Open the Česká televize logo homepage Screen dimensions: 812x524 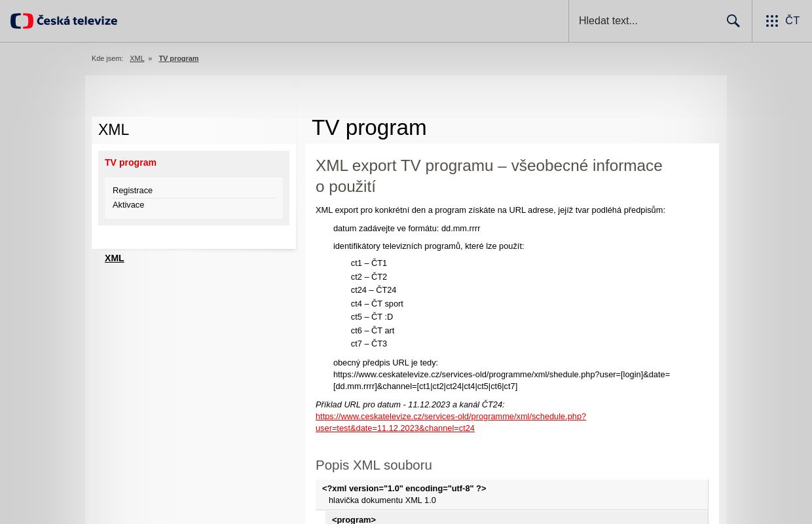(64, 21)
